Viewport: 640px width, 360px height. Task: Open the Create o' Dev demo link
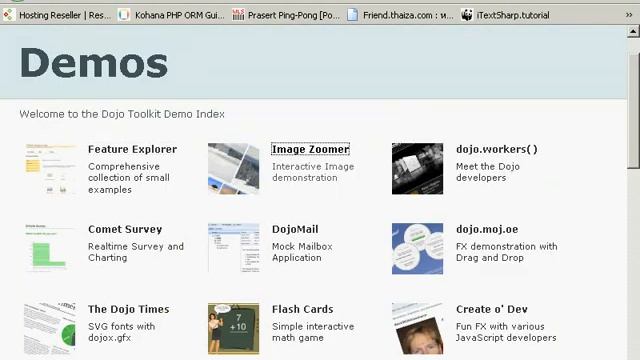[x=492, y=309]
